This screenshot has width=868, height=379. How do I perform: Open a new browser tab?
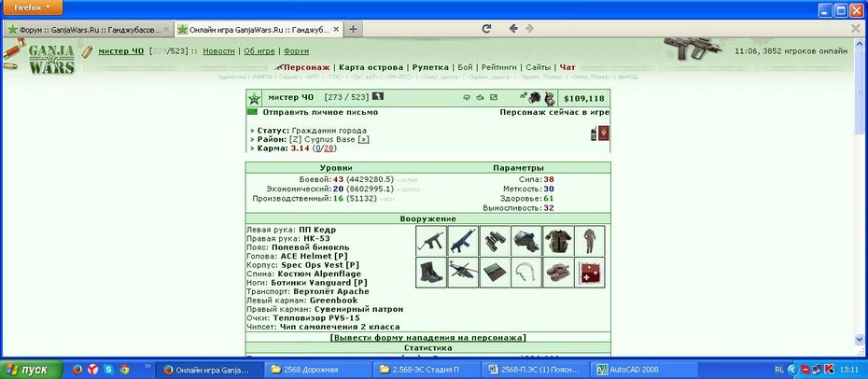pyautogui.click(x=353, y=29)
